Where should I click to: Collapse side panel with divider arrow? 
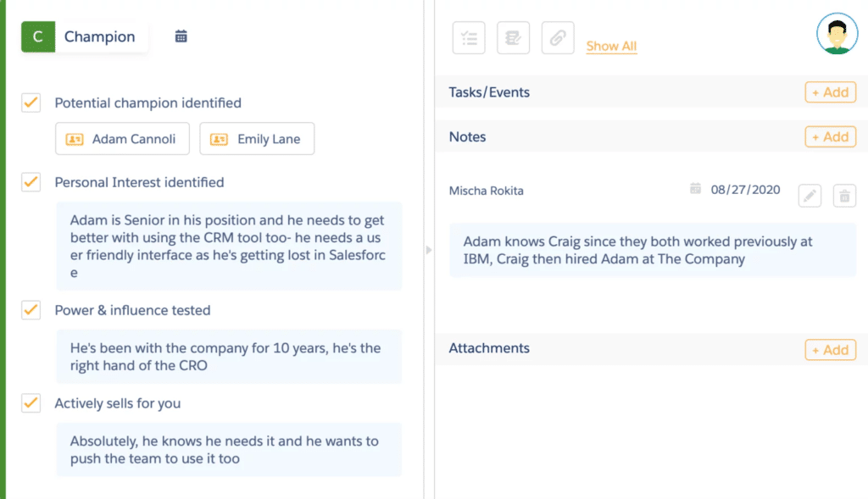click(x=429, y=250)
